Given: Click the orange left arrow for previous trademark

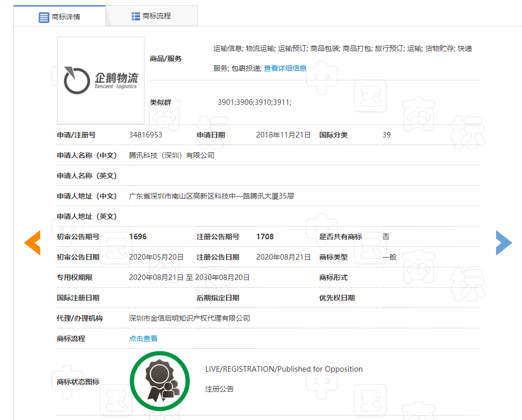Looking at the screenshot, I should click(x=32, y=243).
